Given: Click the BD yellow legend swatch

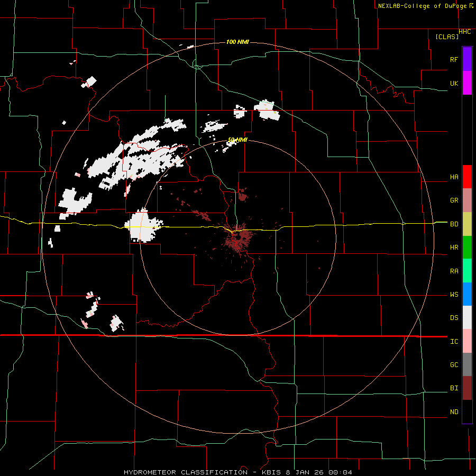Looking at the screenshot, I should coord(467,224).
